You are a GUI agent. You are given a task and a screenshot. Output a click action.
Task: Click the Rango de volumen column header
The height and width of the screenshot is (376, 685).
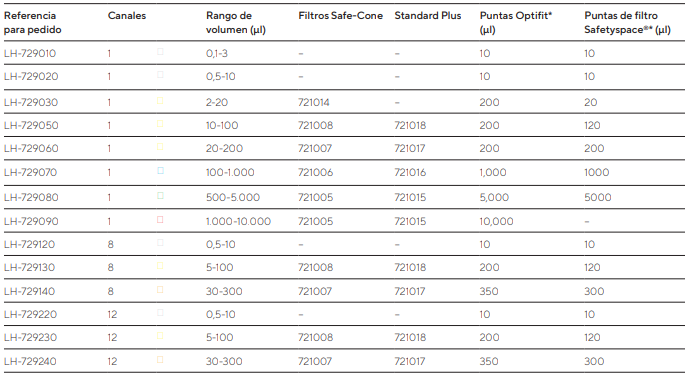tap(236, 23)
